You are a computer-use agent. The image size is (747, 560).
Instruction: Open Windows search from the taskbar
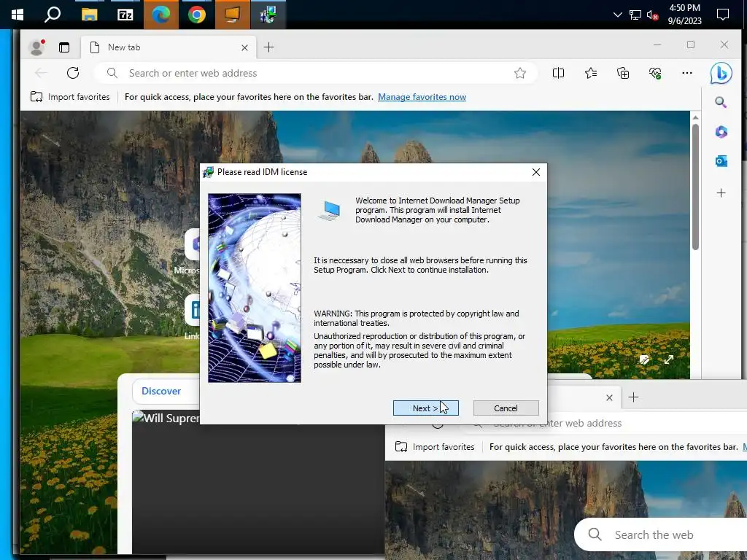(53, 15)
